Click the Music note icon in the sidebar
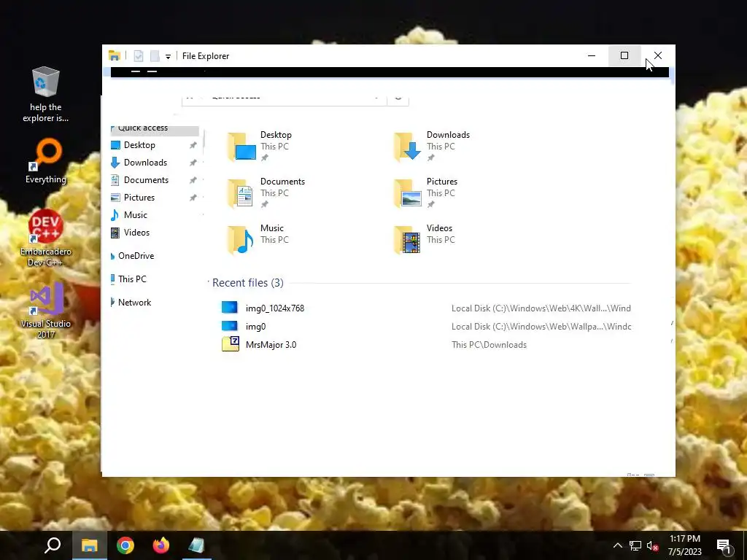 click(115, 215)
